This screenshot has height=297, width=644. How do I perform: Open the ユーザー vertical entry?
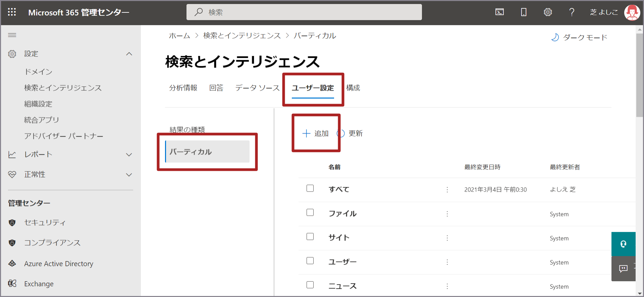(x=342, y=262)
